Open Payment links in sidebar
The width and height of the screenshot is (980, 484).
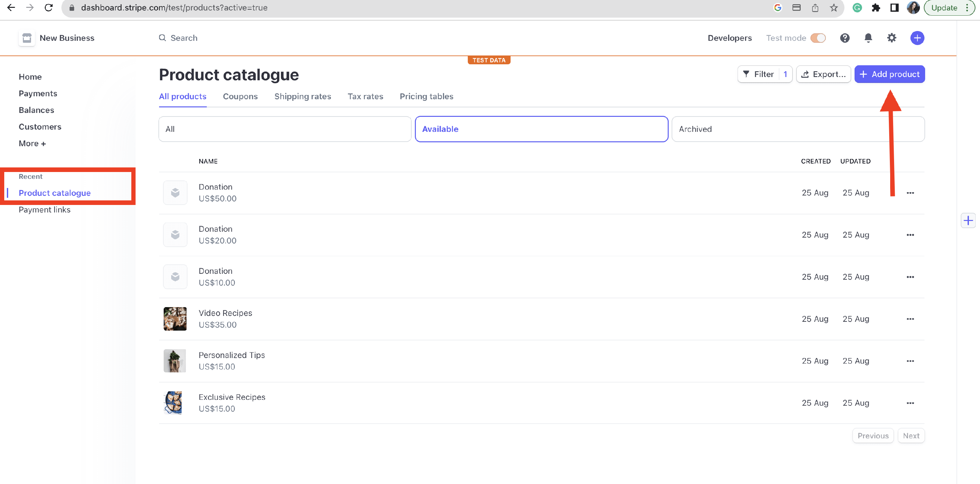[x=44, y=210]
